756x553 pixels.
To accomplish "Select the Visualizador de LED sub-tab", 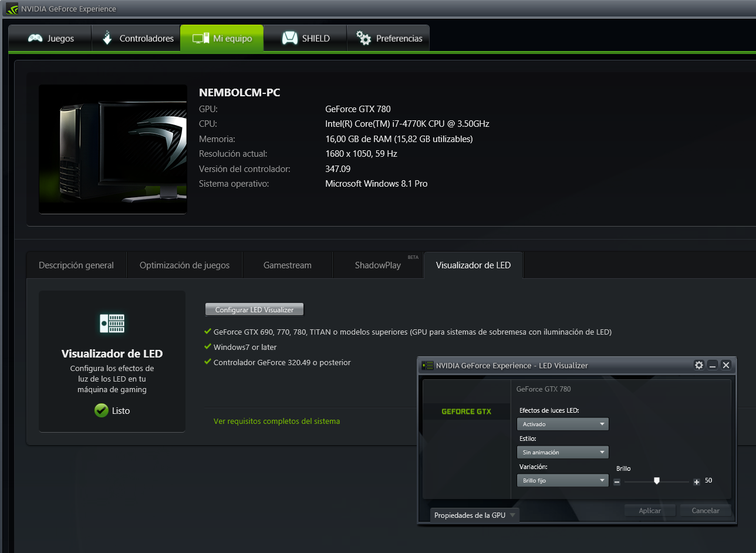I will coord(473,265).
